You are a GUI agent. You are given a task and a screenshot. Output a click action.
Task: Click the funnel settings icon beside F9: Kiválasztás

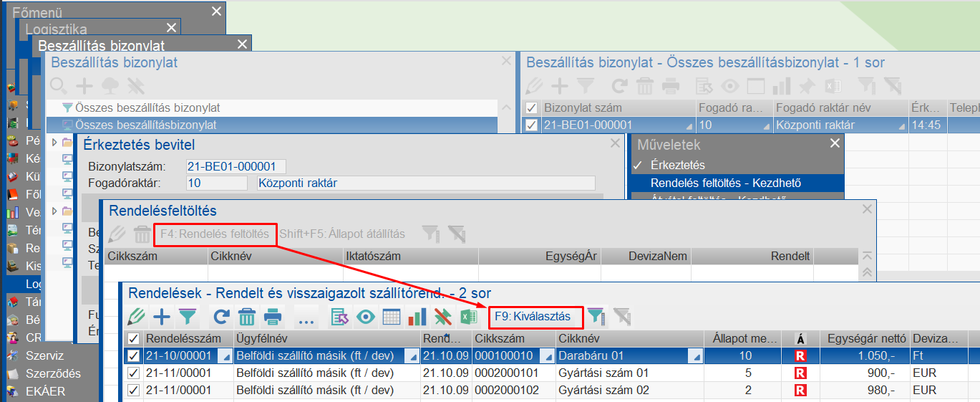coord(596,316)
